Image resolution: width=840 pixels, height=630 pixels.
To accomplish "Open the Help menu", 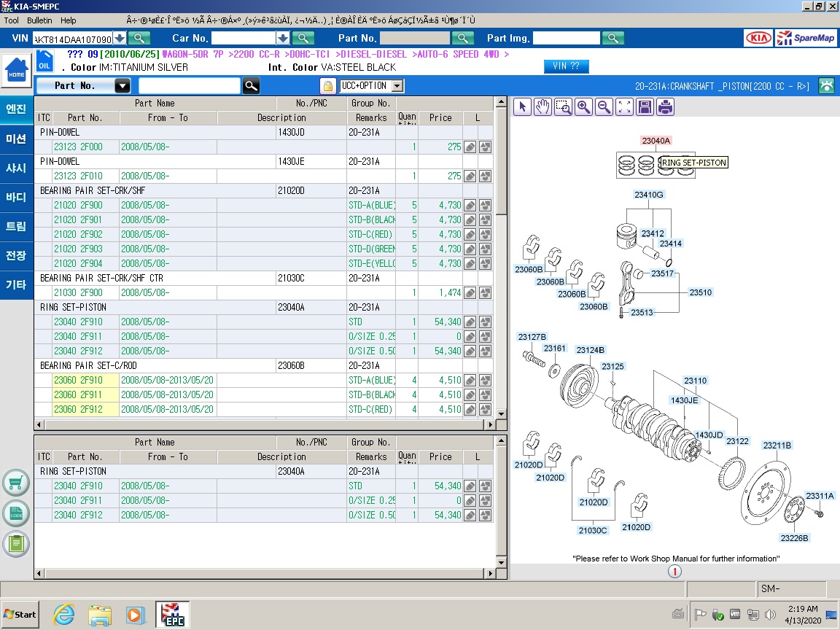I will [x=68, y=20].
